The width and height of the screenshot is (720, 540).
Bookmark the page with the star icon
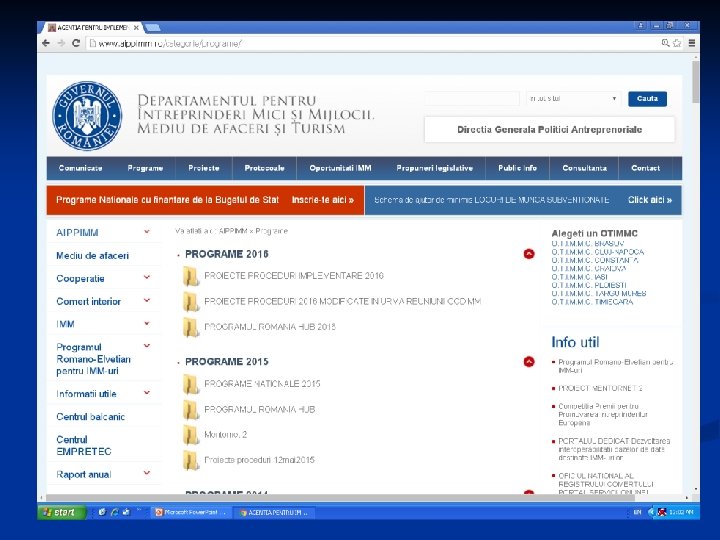pos(677,43)
